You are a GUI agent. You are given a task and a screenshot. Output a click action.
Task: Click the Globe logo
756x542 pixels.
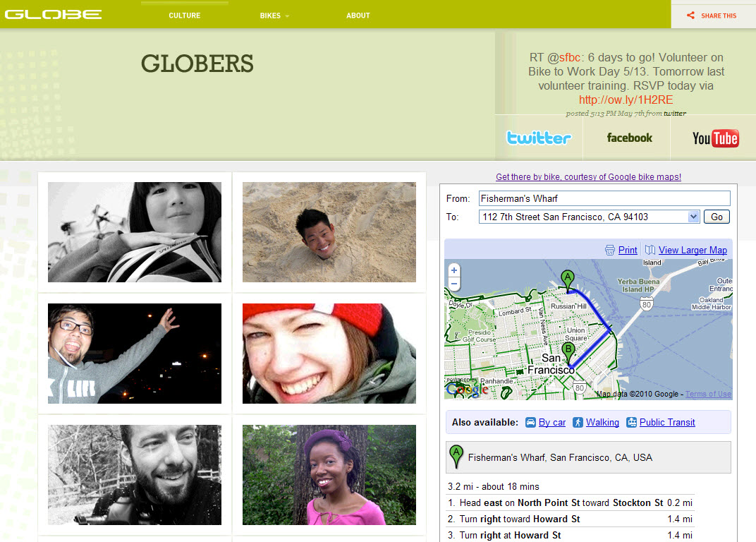[x=53, y=15]
